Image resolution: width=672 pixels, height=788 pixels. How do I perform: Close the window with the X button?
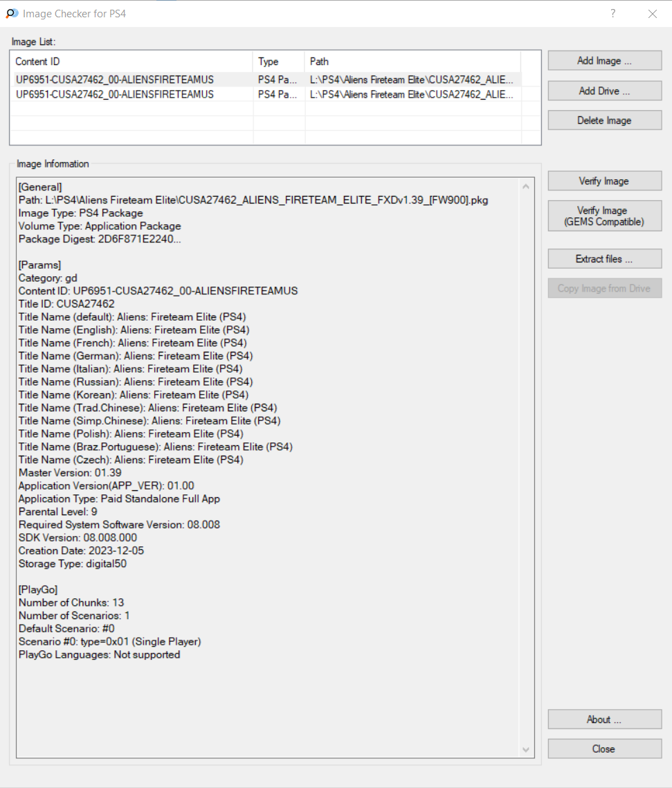pyautogui.click(x=653, y=14)
